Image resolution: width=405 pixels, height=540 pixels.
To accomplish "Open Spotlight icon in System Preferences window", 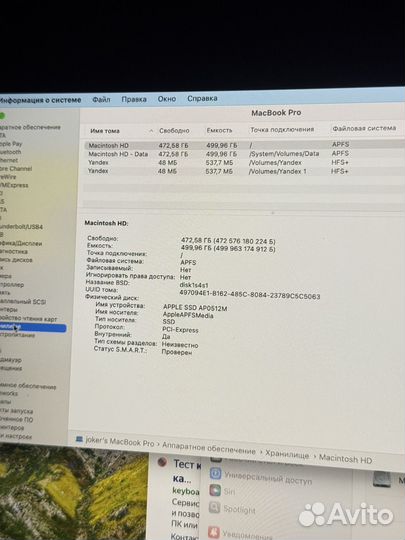I will (x=215, y=507).
